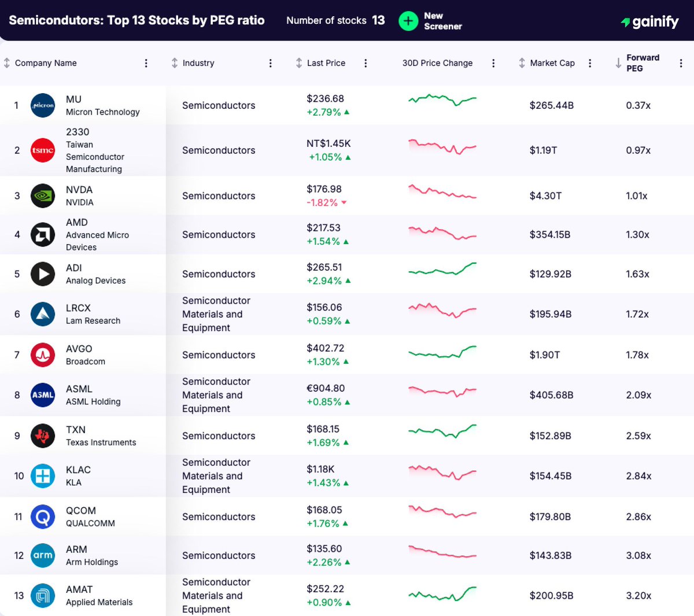Click the ASML logo icon
This screenshot has height=616, width=694.
point(42,395)
